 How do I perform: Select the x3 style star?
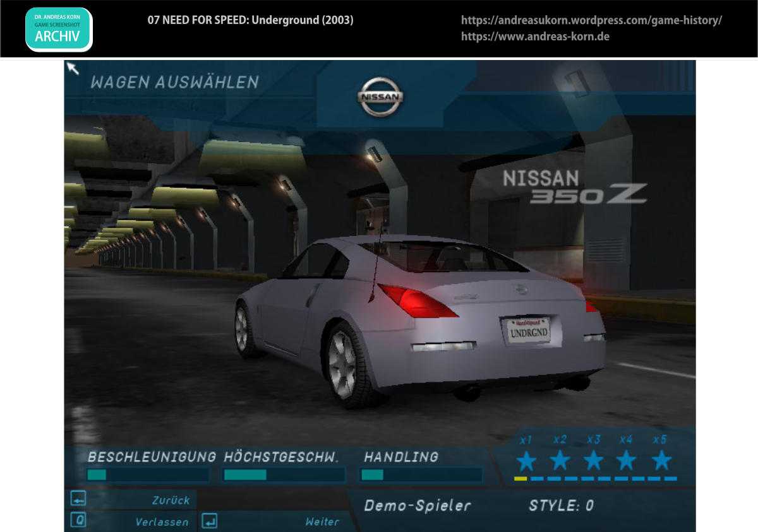[x=593, y=461]
